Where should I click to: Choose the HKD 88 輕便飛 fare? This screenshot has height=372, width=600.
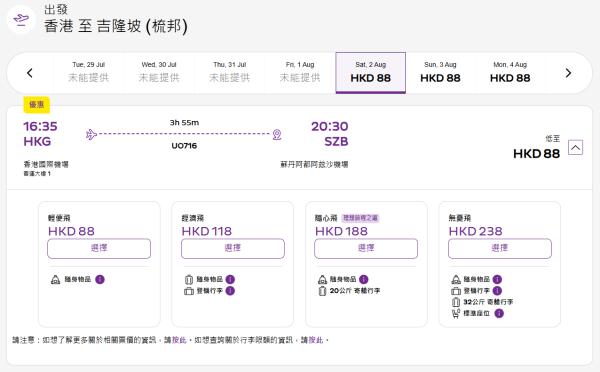[x=99, y=248]
